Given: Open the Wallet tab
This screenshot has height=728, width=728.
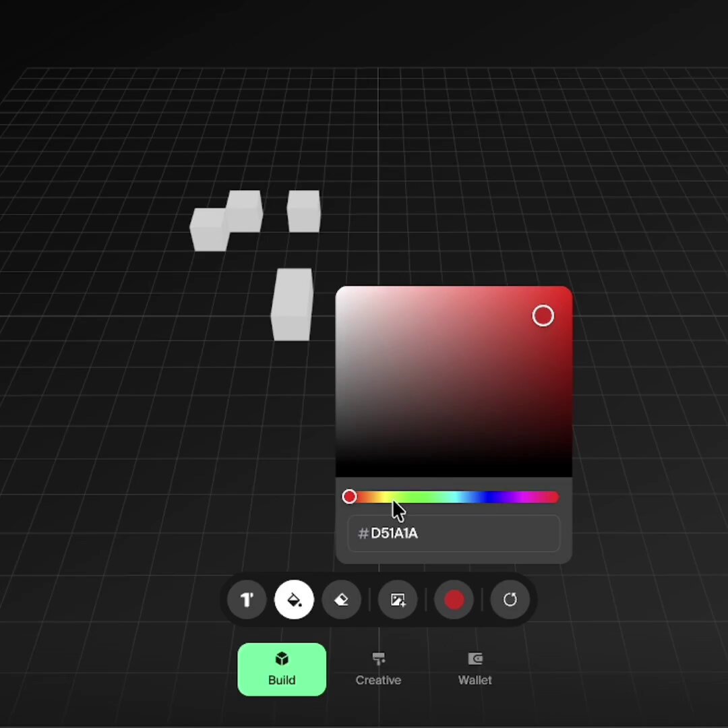Looking at the screenshot, I should (x=475, y=669).
